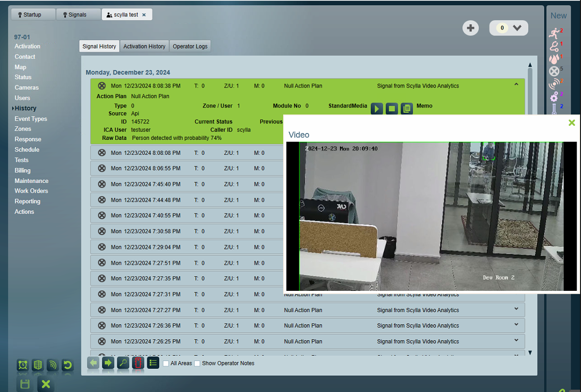Go to Cameras in the left sidebar
This screenshot has height=392, width=581.
click(27, 88)
